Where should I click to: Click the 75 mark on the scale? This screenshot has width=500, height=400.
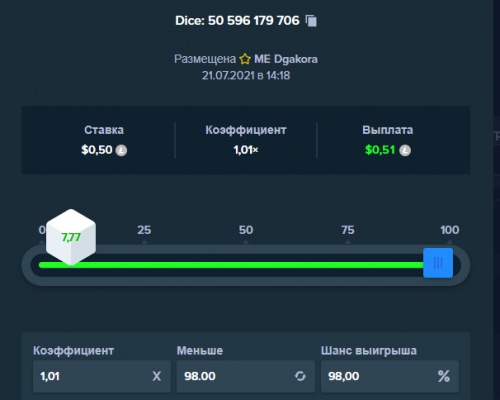[x=348, y=230]
